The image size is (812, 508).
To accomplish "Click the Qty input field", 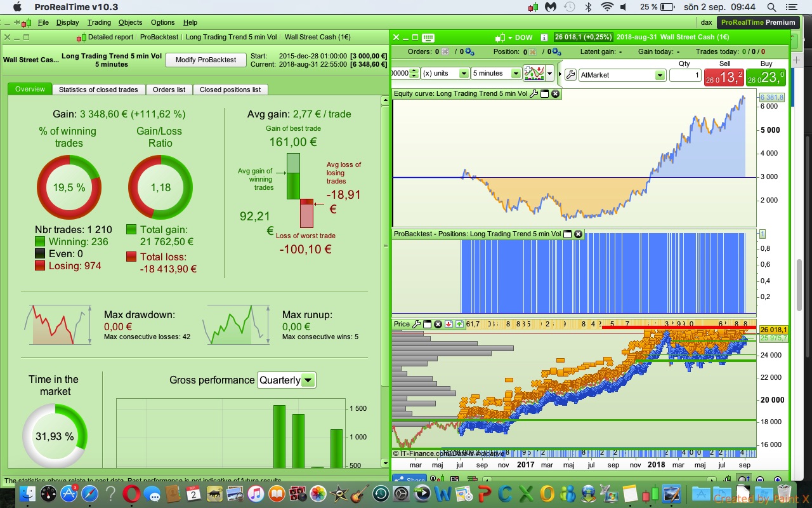I will 684,75.
